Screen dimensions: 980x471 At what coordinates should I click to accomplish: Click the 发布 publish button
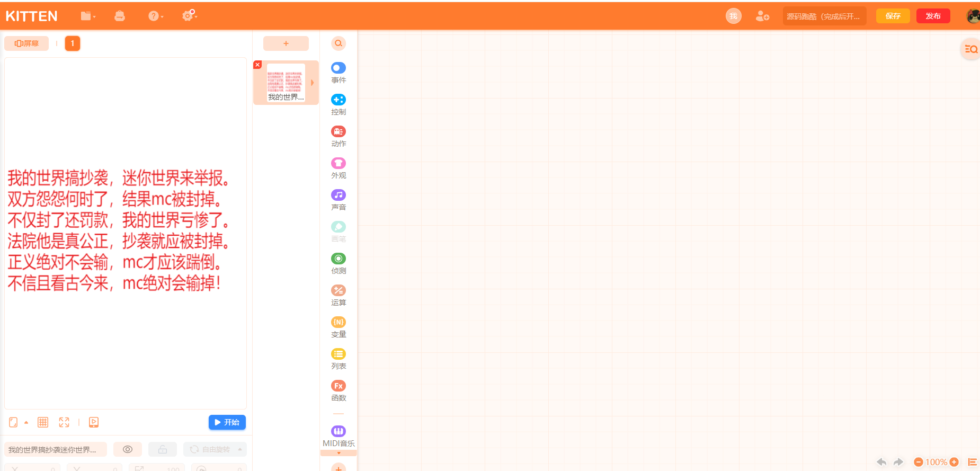pyautogui.click(x=933, y=16)
